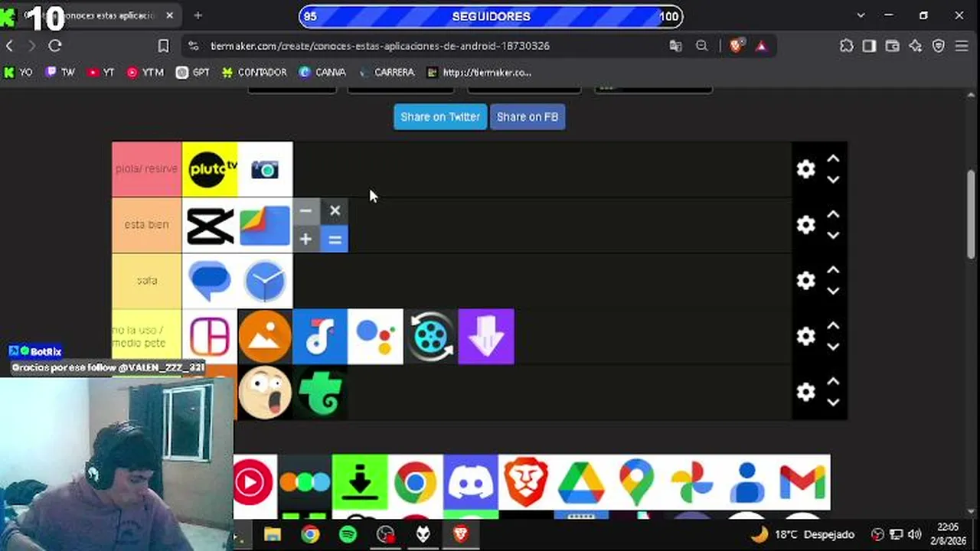This screenshot has width=980, height=551.
Task: Pick the Google Photos pinwheel tile
Action: (x=691, y=482)
